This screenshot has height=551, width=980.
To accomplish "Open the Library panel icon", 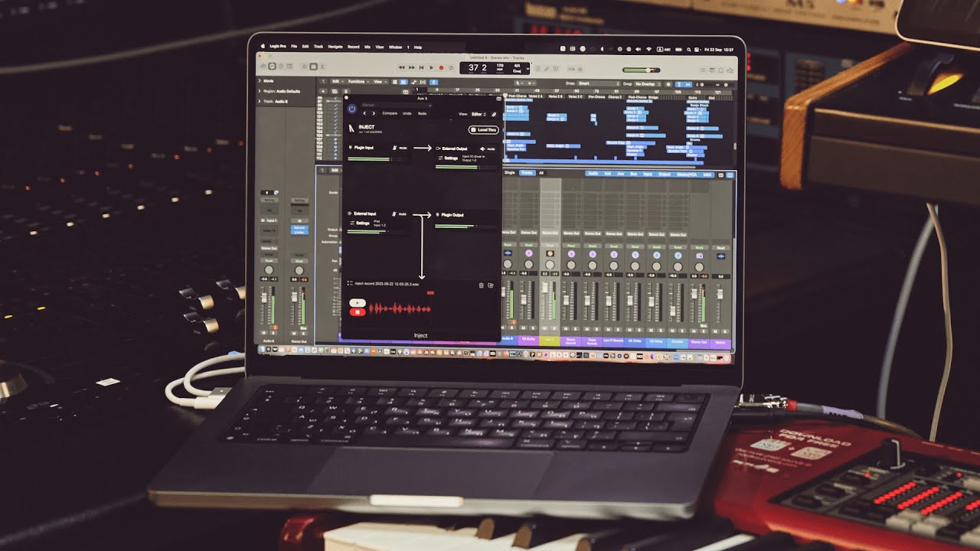I will click(263, 67).
